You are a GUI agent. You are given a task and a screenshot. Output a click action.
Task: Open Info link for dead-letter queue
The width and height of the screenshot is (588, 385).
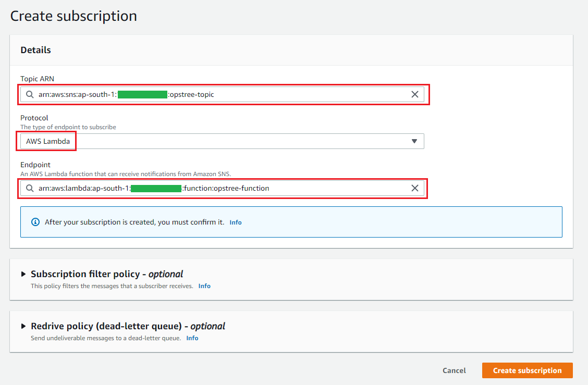(192, 338)
